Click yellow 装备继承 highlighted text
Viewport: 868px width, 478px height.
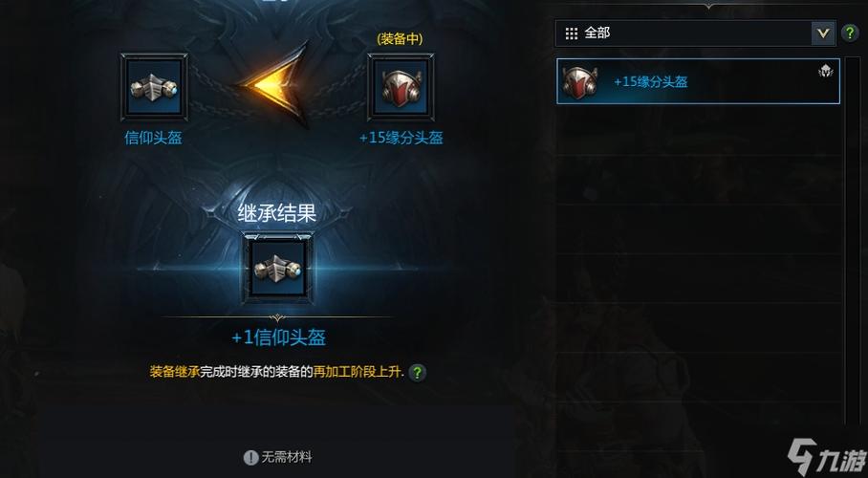pyautogui.click(x=174, y=372)
